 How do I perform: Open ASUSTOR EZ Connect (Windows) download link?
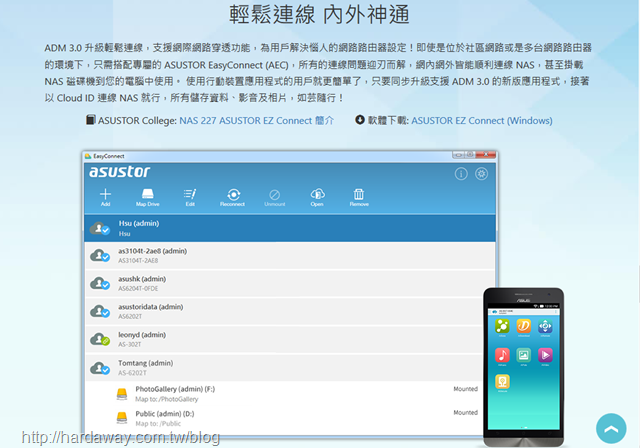(482, 121)
